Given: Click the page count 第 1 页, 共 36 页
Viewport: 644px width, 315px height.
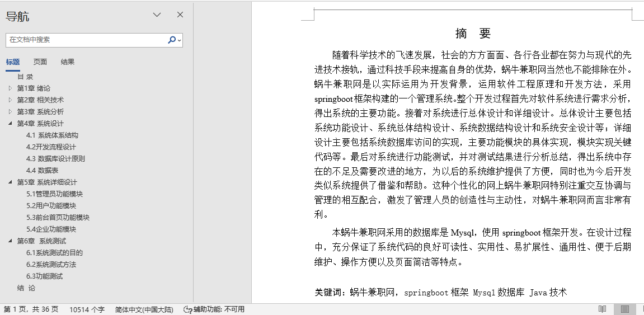Looking at the screenshot, I should [x=31, y=309].
